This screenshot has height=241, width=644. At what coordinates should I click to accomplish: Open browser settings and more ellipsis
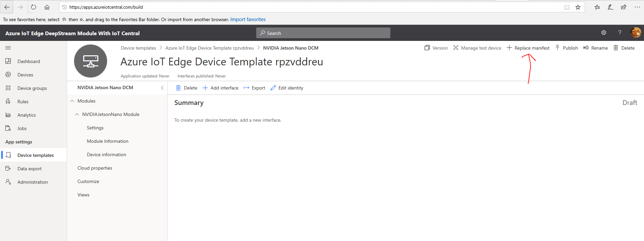coord(637,7)
